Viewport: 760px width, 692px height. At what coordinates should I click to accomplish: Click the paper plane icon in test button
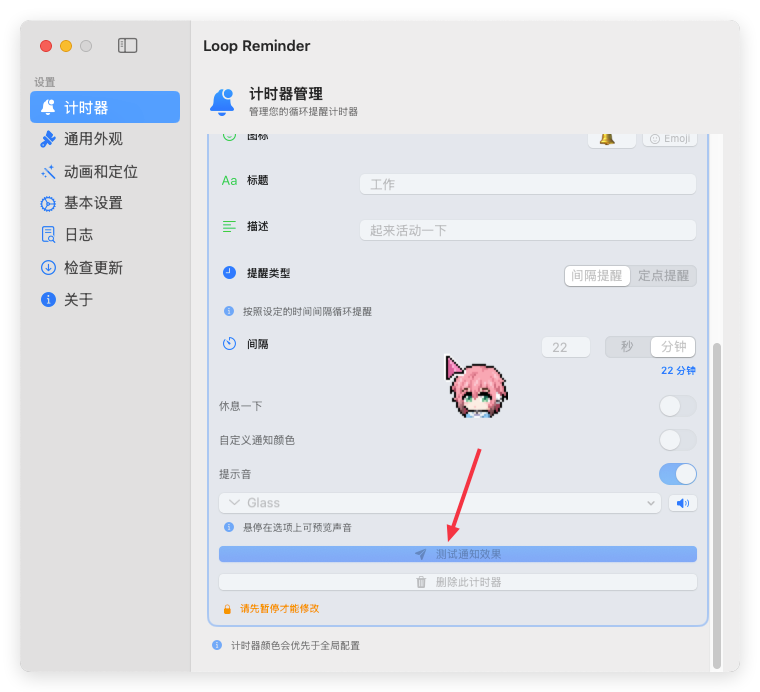coord(421,554)
